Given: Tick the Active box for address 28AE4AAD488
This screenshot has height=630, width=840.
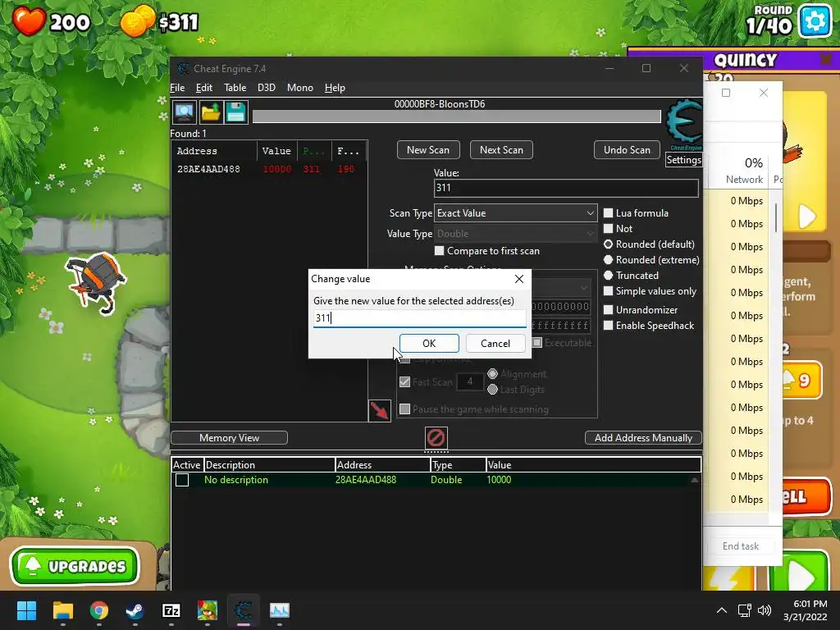Looking at the screenshot, I should click(x=182, y=480).
